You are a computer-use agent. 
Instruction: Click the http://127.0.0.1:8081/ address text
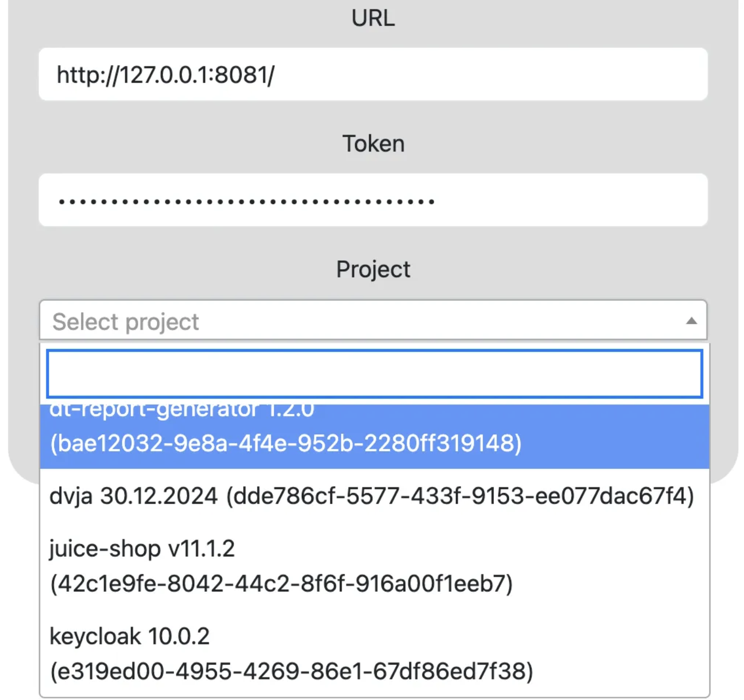coord(164,73)
